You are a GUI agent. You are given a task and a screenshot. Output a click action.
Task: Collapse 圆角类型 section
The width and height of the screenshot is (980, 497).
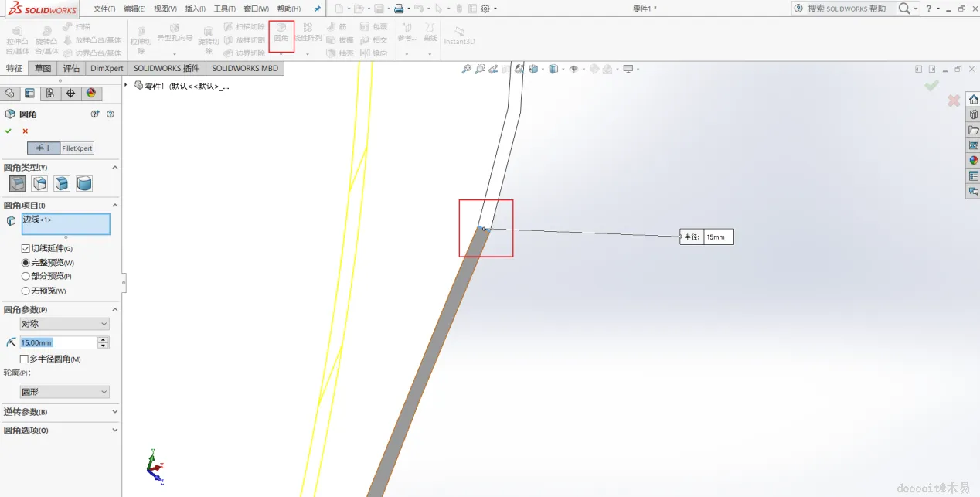115,167
